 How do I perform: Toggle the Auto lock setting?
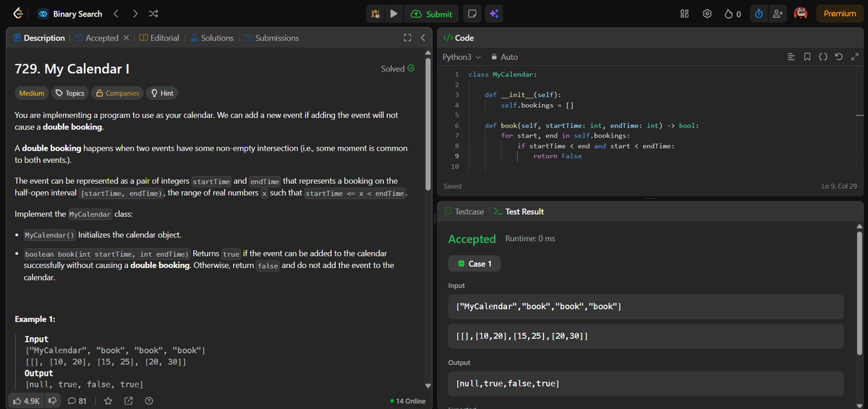point(504,56)
